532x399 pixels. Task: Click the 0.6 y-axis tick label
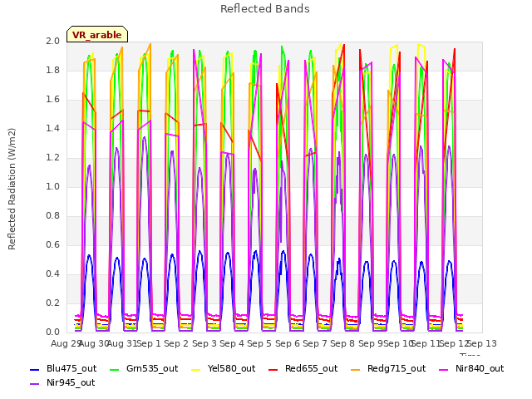tap(52, 245)
